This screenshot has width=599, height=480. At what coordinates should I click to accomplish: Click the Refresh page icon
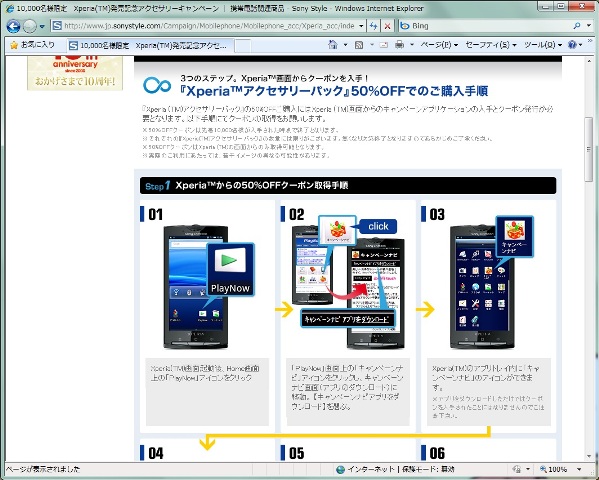(x=374, y=26)
